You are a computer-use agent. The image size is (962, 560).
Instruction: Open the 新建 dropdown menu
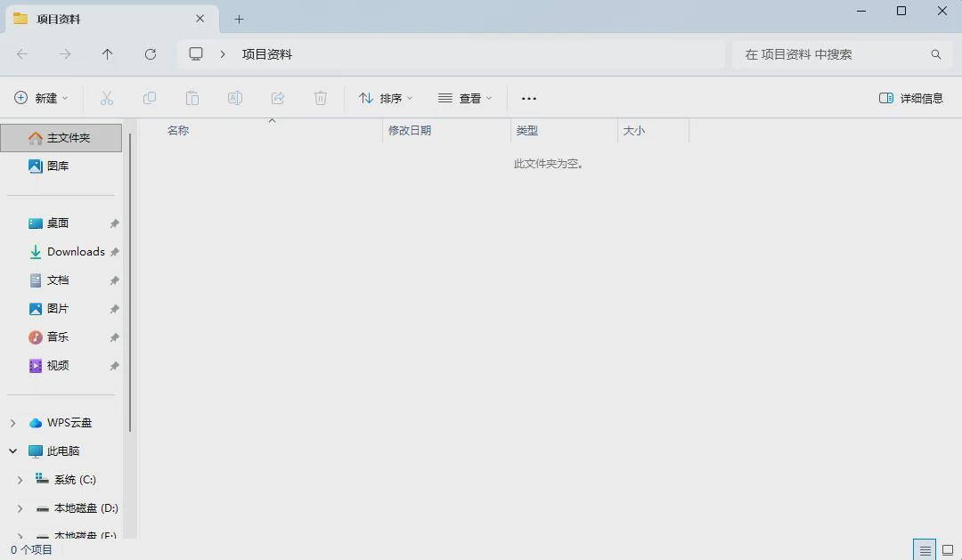(41, 98)
